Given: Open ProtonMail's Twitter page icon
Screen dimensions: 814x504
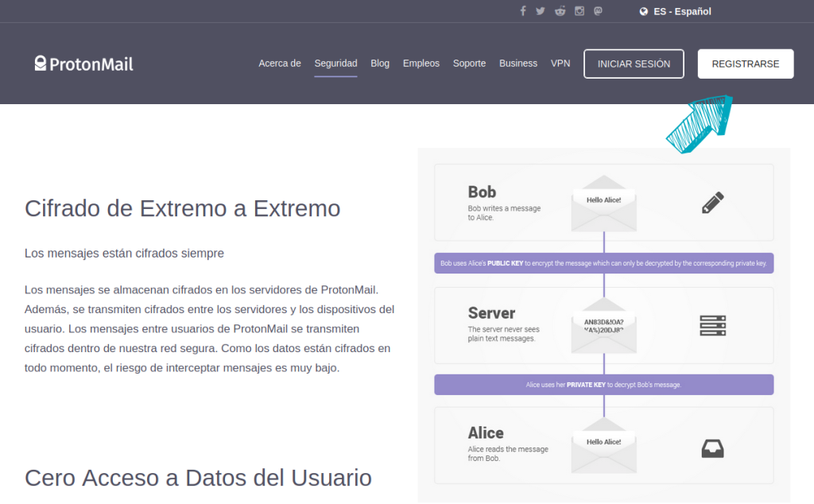Looking at the screenshot, I should (541, 11).
